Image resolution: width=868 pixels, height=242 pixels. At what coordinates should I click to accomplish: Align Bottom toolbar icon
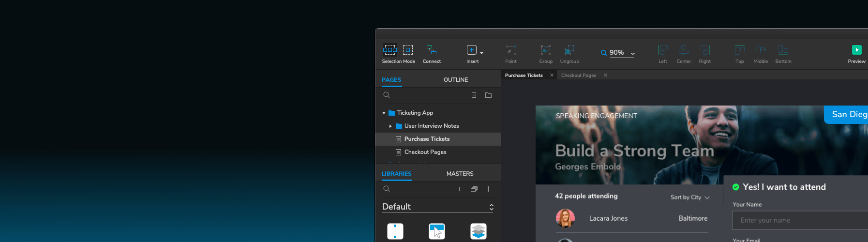783,50
